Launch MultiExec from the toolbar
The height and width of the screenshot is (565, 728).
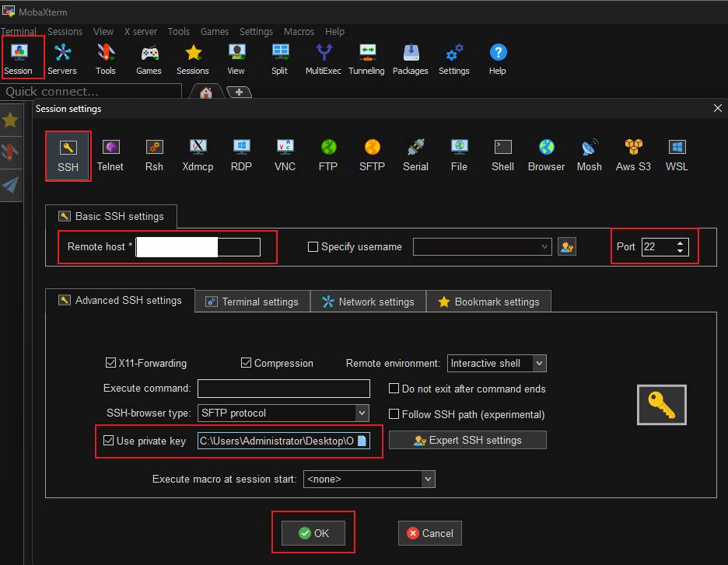click(x=324, y=59)
